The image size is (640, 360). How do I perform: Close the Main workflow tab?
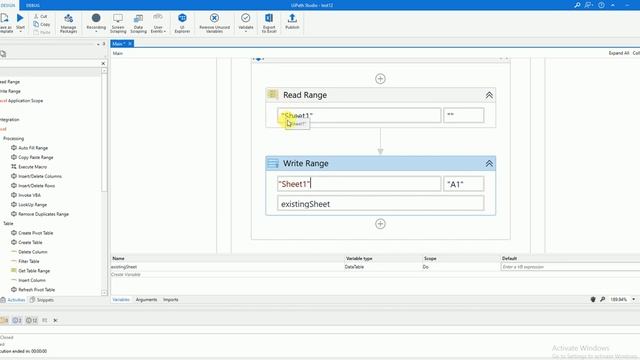[x=130, y=44]
